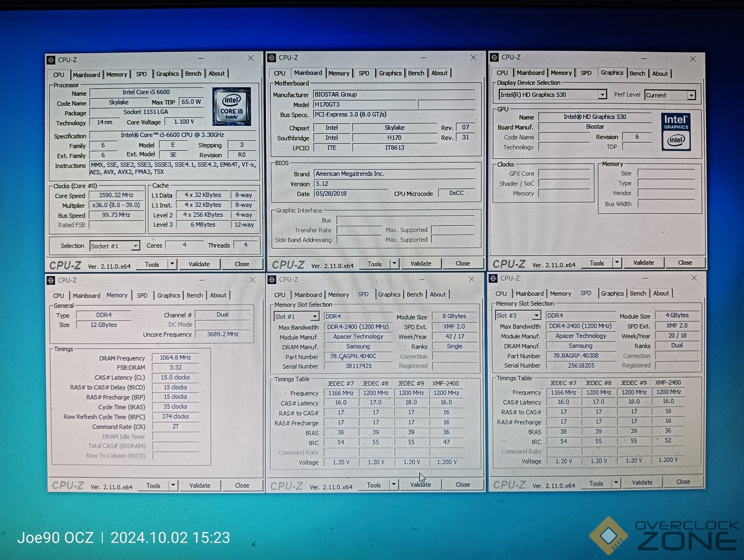Switch to Memory tab in the CPU window
This screenshot has width=744, height=560.
[117, 74]
